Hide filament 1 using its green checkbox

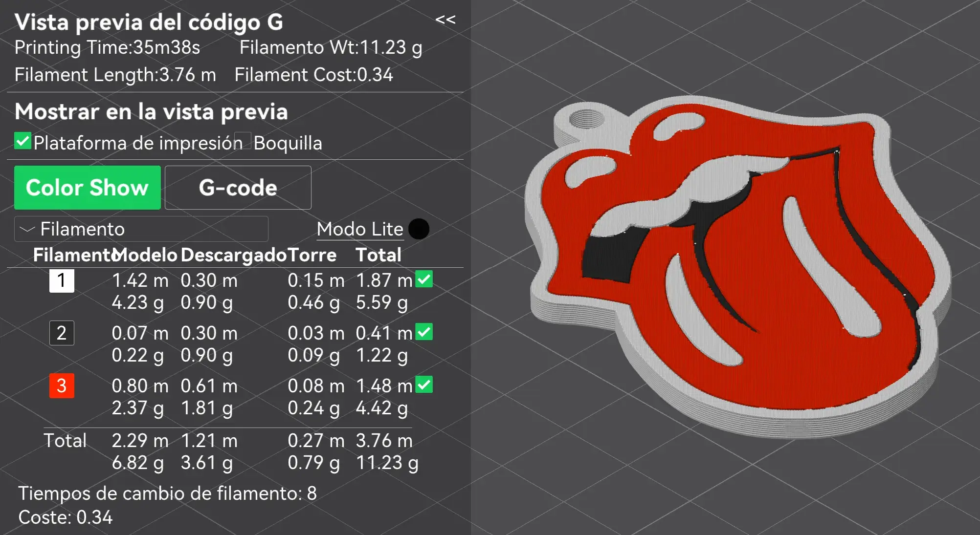424,279
